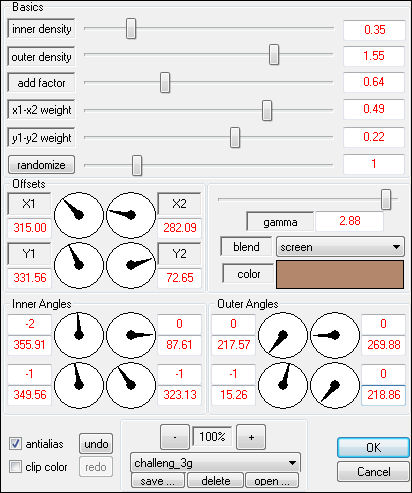Open a preset file with open button
Image resolution: width=412 pixels, height=493 pixels.
pyautogui.click(x=272, y=481)
